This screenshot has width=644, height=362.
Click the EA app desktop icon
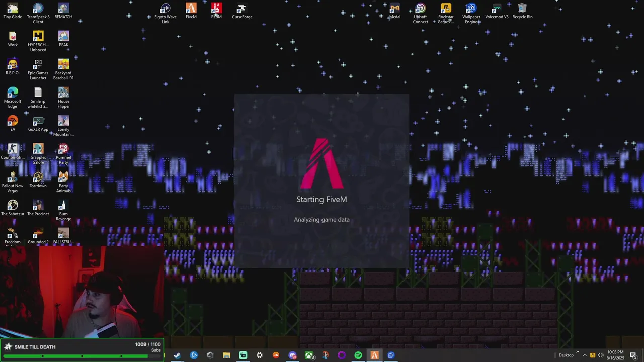point(13,124)
